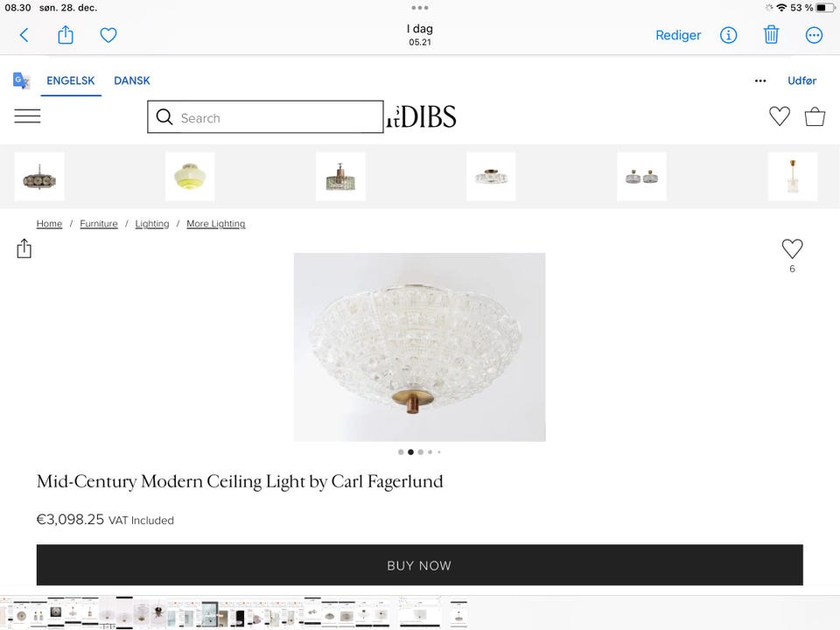
Task: Go to Lighting breadcrumb
Action: (152, 223)
